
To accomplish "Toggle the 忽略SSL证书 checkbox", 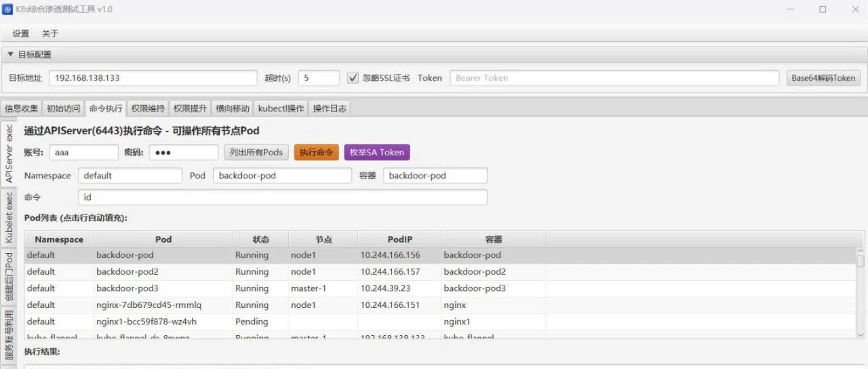I will (353, 78).
